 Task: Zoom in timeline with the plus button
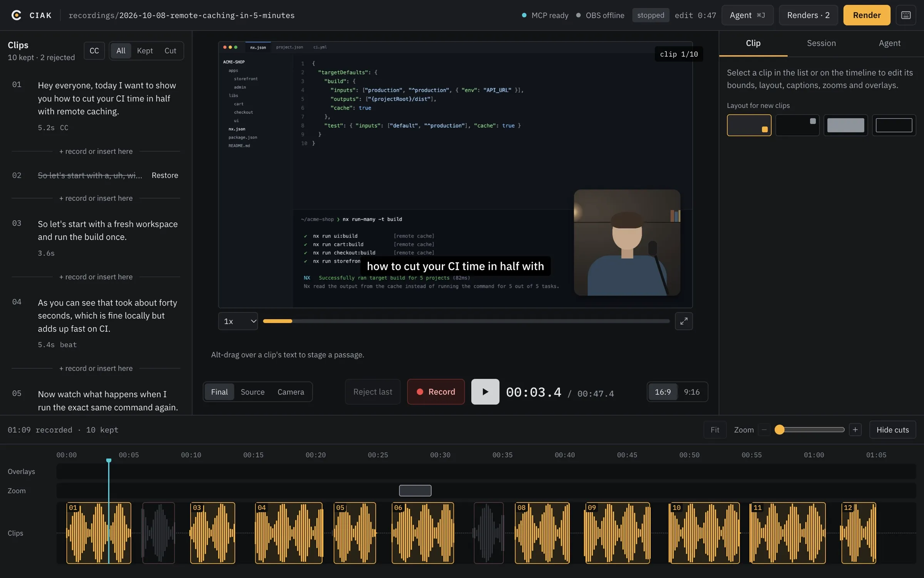855,430
